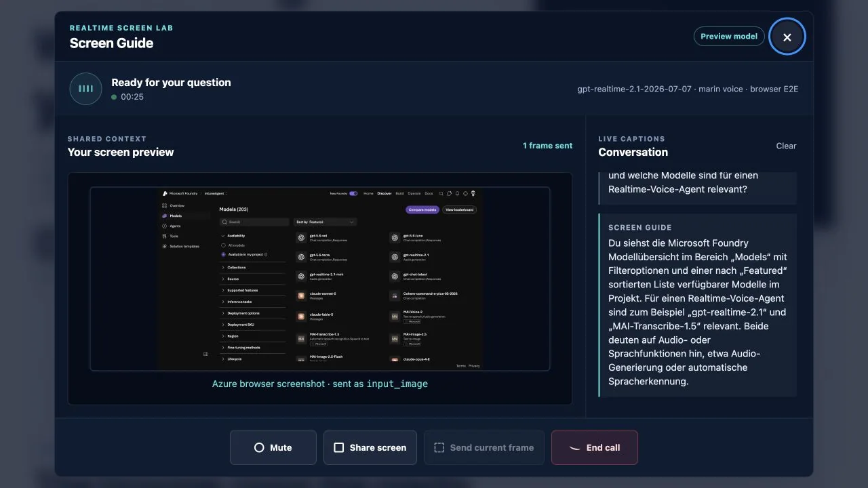
Task: Open the Overview item in the screen preview sidebar
Action: tap(173, 205)
